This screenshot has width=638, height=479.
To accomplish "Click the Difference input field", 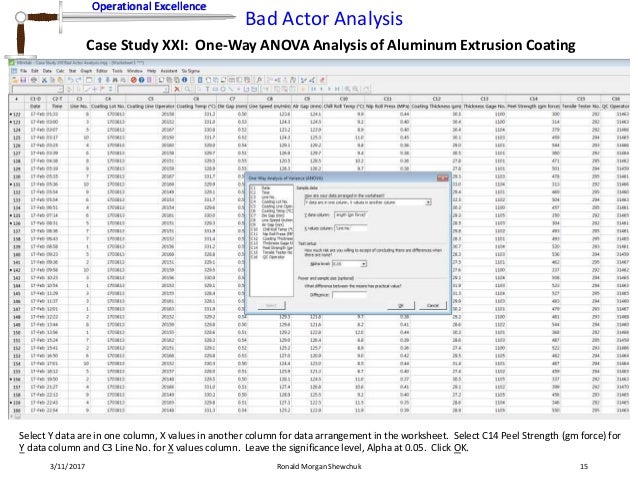I will (350, 294).
